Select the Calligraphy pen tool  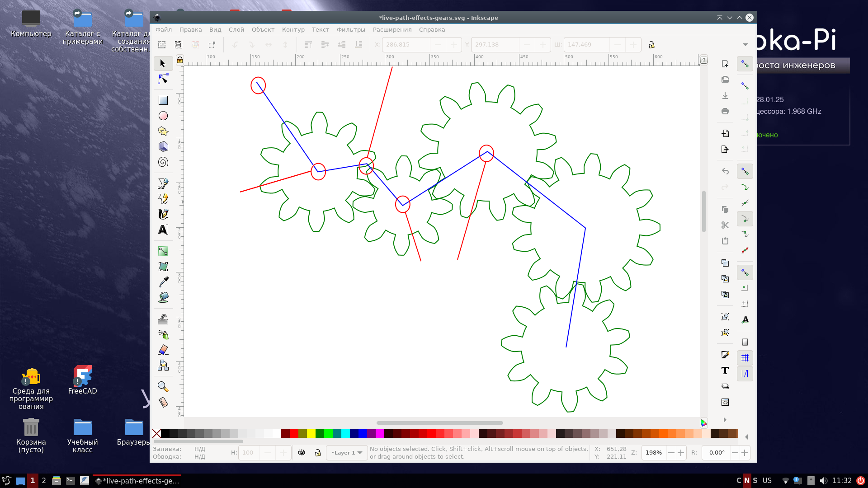tap(163, 214)
